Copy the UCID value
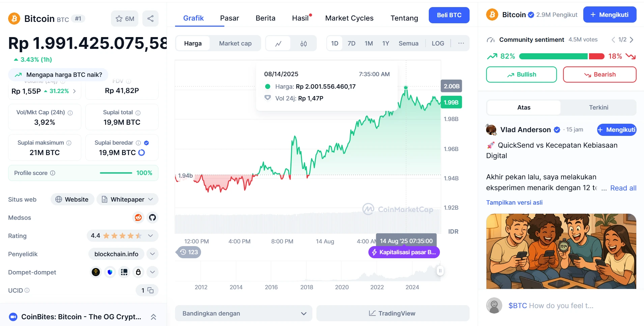Image resolution: width=644 pixels, height=326 pixels. [150, 290]
